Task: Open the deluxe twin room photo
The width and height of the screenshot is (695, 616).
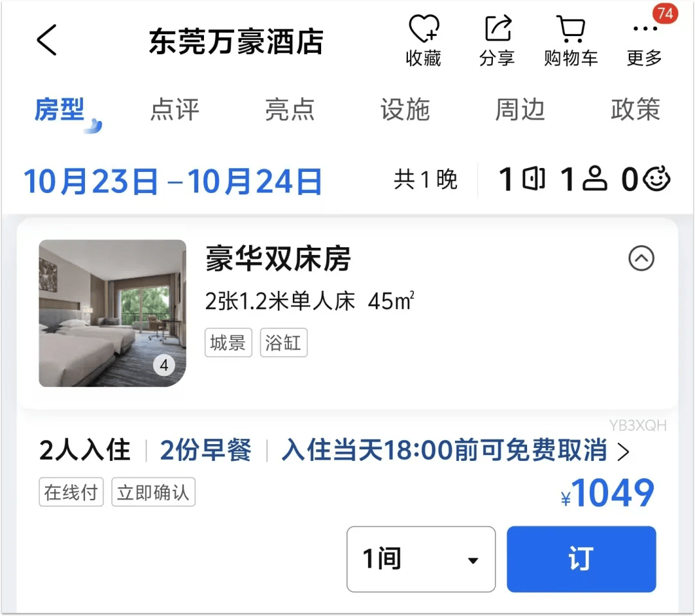Action: tap(113, 313)
